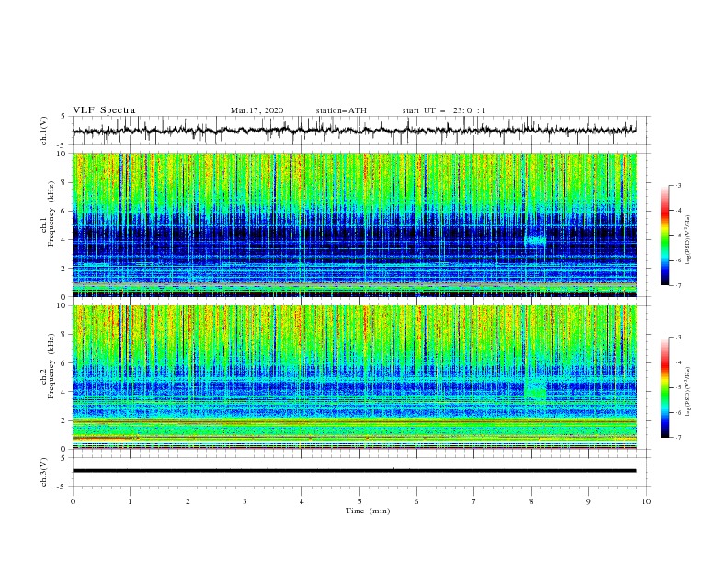Click the 'start UT = 23:0 :1' text
Image resolution: width=728 pixels, height=563 pixels.
pyautogui.click(x=444, y=110)
